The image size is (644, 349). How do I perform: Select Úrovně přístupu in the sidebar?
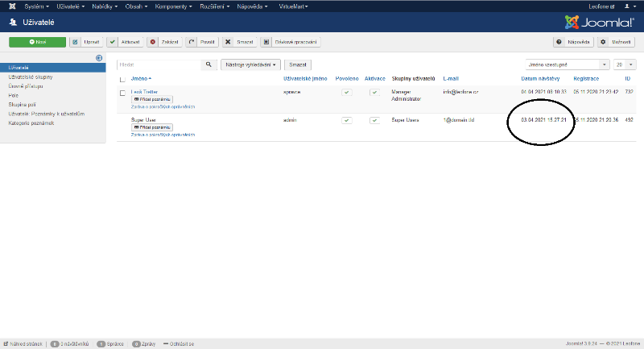[26, 86]
